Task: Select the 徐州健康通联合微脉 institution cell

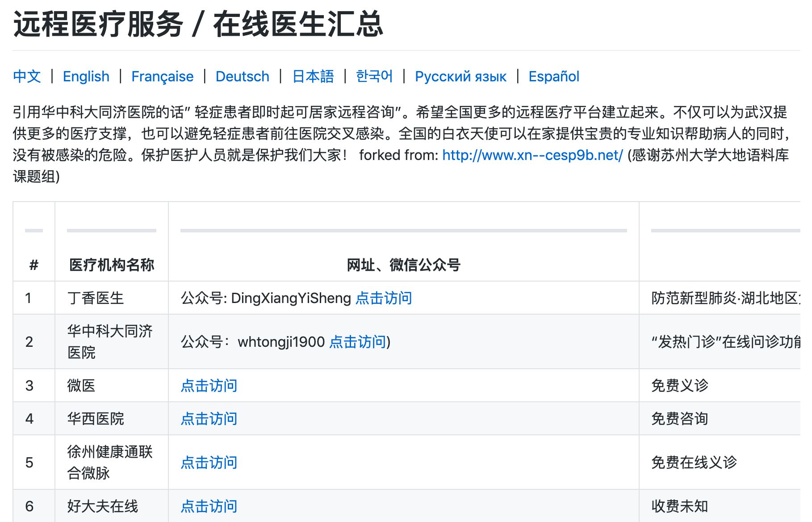Action: click(x=112, y=463)
